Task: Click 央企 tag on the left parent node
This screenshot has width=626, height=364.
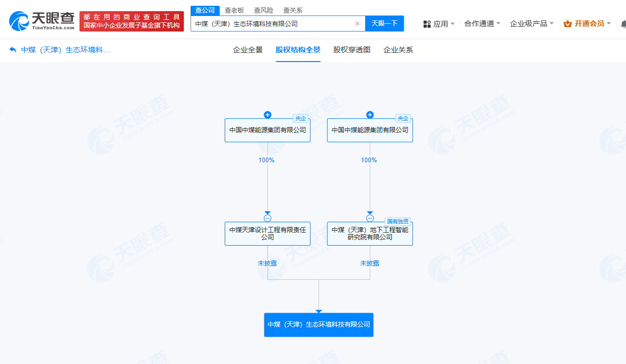Action: tap(301, 118)
